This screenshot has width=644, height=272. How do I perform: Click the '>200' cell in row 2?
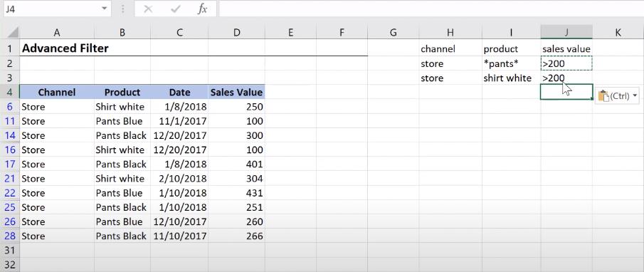click(566, 63)
